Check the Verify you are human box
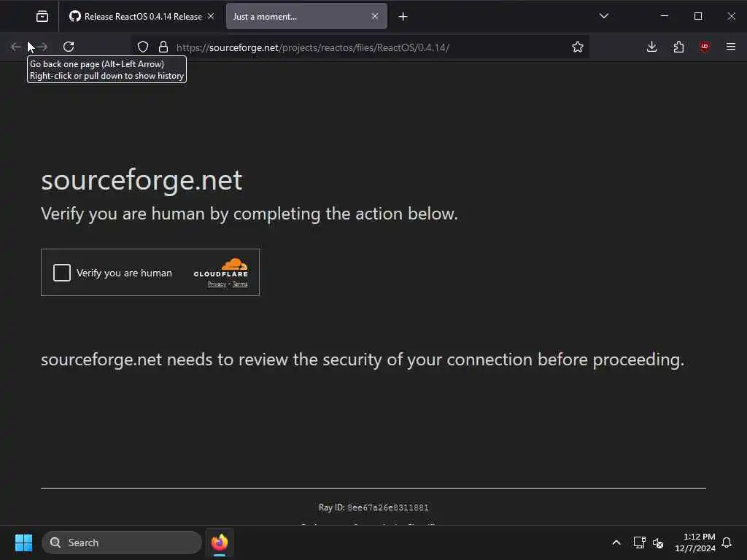The width and height of the screenshot is (747, 560). (62, 273)
